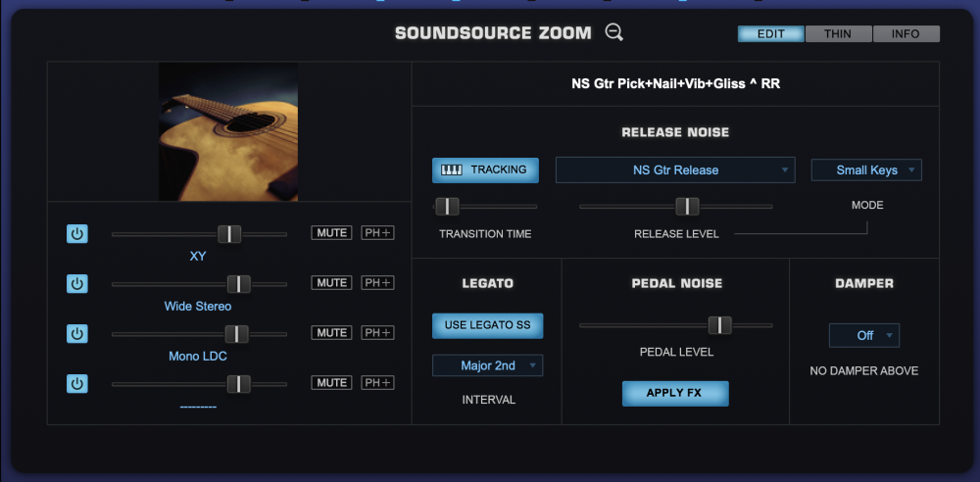
Task: Click the Soundsource Zoom magnifier icon
Action: coord(614,32)
